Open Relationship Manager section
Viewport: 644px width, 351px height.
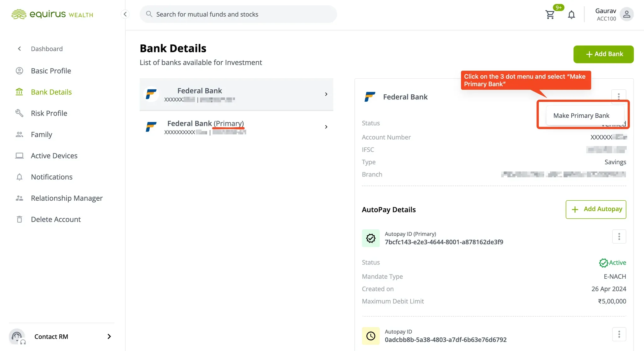(x=67, y=198)
